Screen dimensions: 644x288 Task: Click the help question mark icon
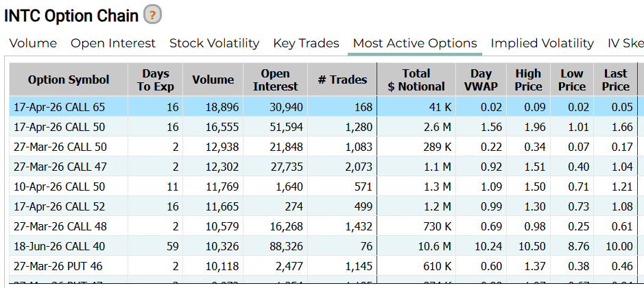[153, 14]
